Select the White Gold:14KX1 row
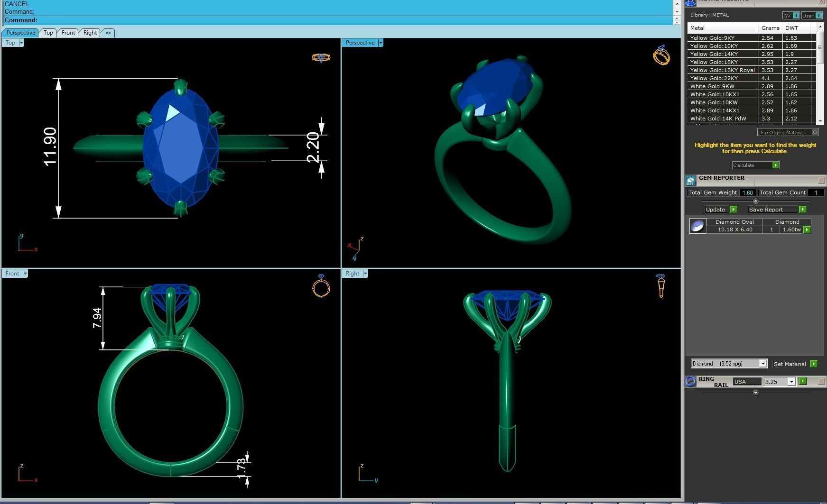This screenshot has height=504, width=827. [752, 110]
